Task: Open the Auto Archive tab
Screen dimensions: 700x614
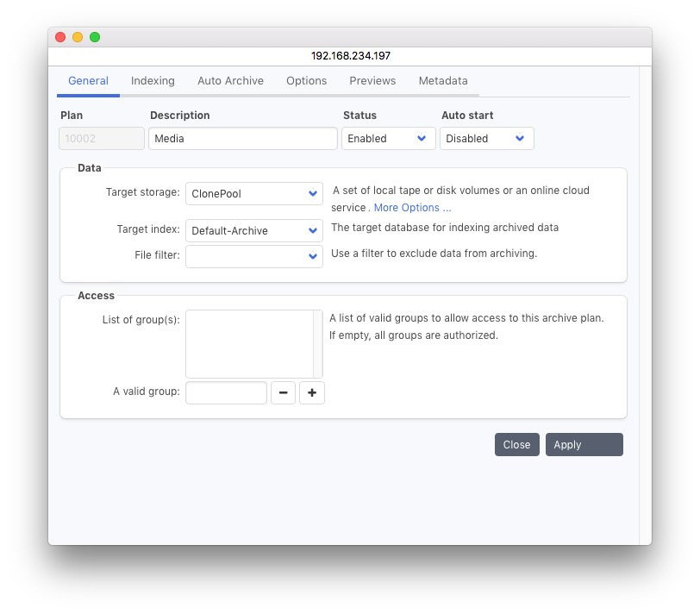Action: pos(230,81)
